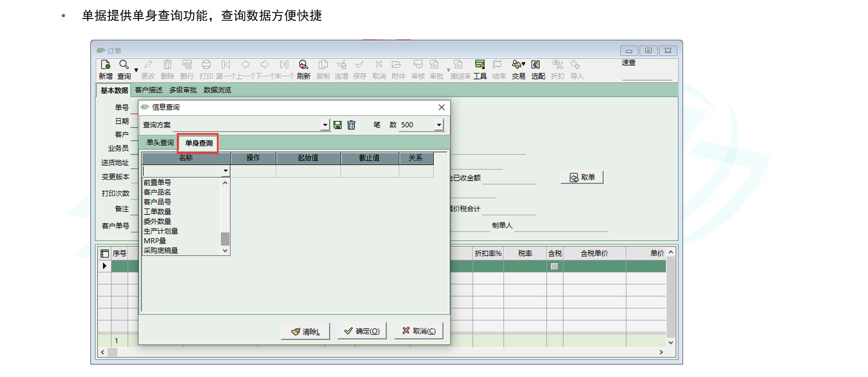The height and width of the screenshot is (377, 868).
Task: Toggle the 含税 checkbox in the grid row
Action: tap(554, 266)
